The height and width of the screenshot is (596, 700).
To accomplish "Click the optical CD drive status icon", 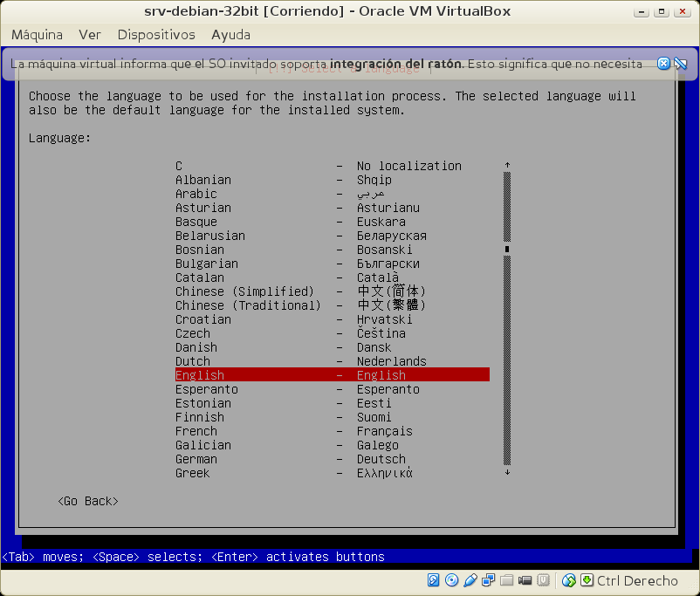I will pos(451,580).
